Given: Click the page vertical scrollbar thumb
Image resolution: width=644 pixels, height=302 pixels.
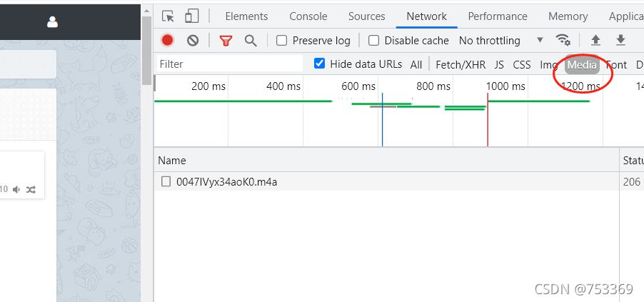Looking at the screenshot, I should (x=146, y=51).
